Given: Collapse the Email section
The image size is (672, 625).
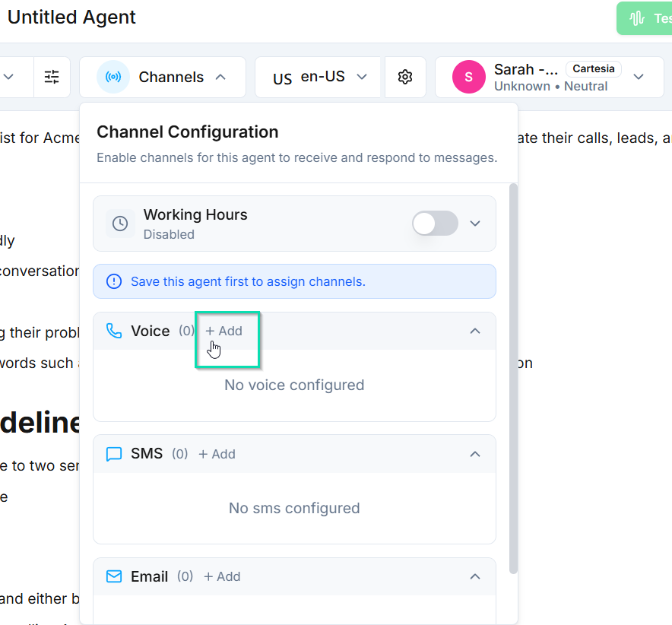Looking at the screenshot, I should coord(475,576).
